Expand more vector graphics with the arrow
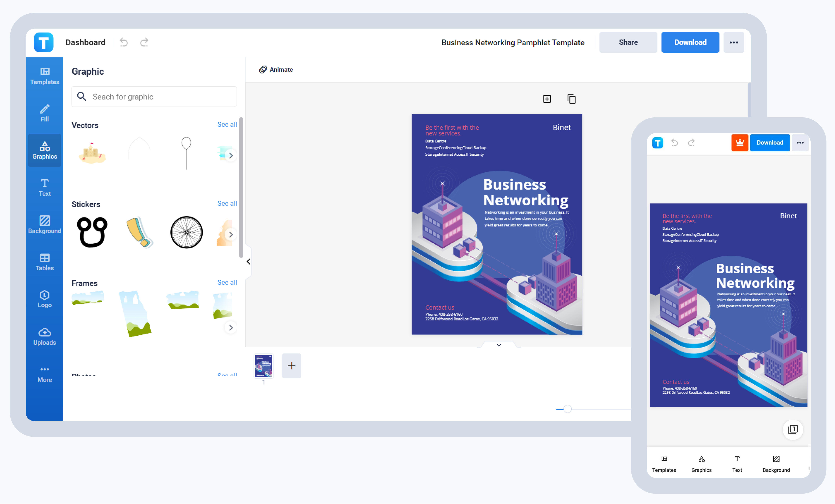 click(x=231, y=155)
